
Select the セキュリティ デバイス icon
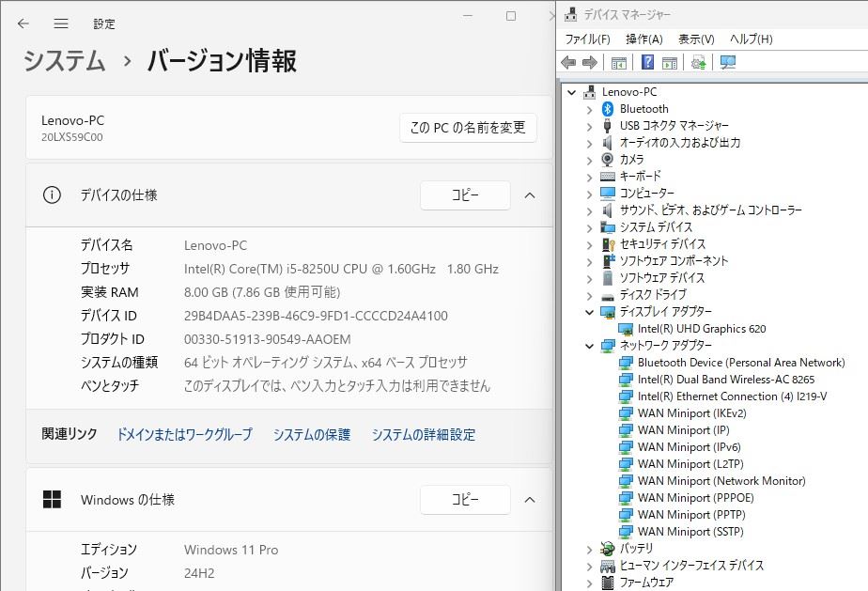coord(609,244)
